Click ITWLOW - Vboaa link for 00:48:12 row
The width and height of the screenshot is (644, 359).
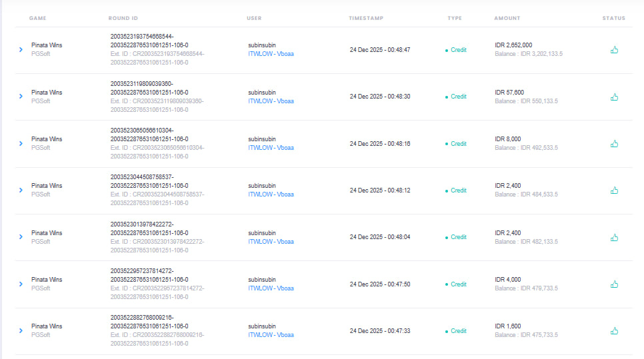271,194
